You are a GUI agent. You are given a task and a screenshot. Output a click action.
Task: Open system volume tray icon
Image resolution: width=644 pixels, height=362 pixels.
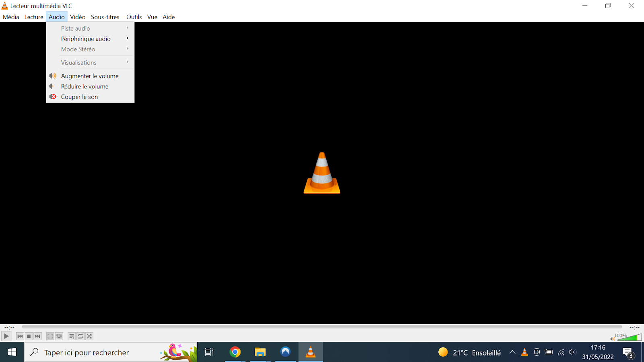pyautogui.click(x=573, y=352)
